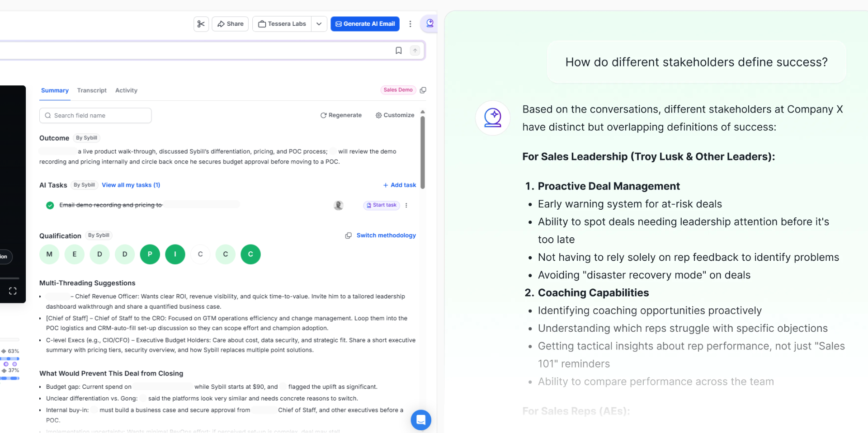Select the E qualification circle

point(75,254)
